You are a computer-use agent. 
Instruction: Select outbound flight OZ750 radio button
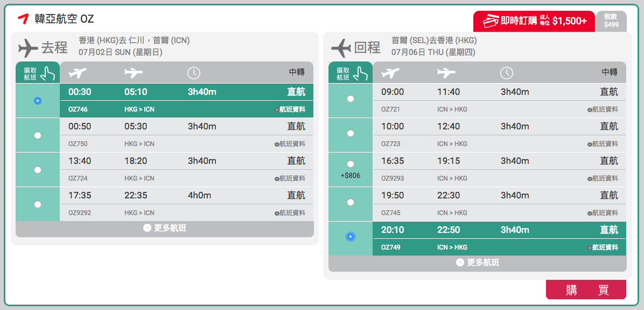click(38, 135)
